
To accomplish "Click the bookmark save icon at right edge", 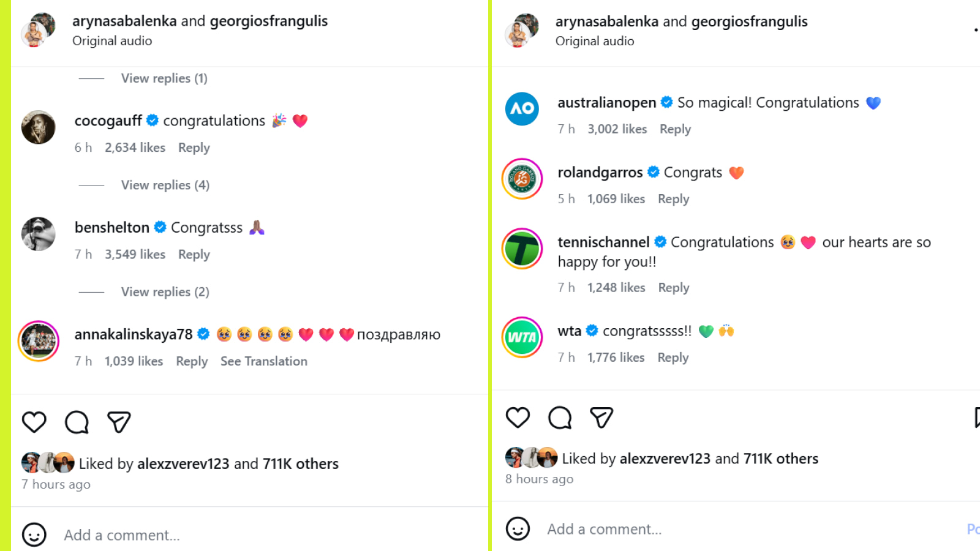I will [x=976, y=418].
